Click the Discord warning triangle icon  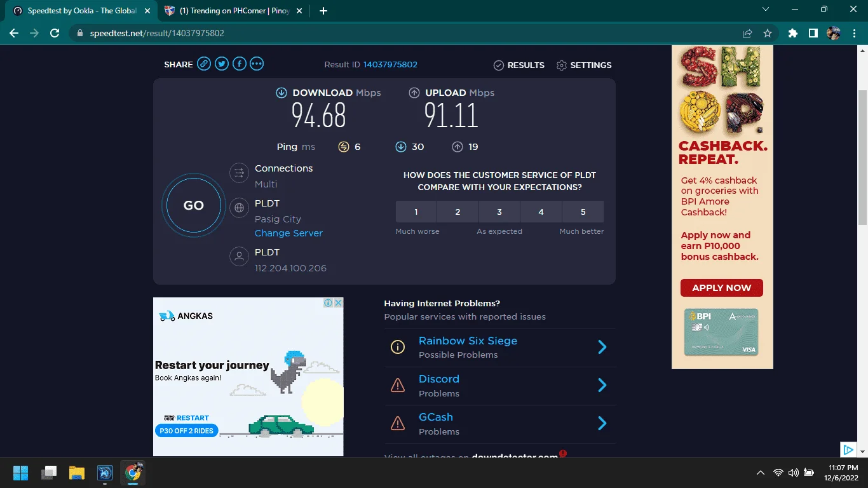pos(398,385)
